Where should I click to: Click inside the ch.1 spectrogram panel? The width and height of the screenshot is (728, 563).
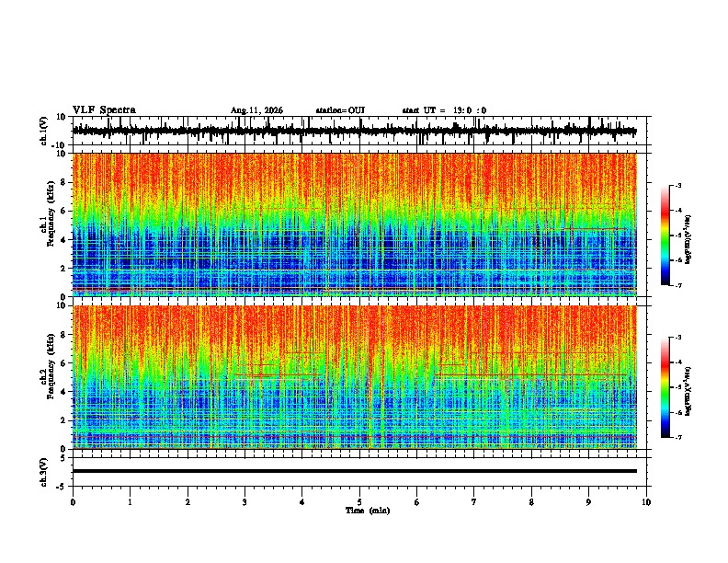coord(354,224)
